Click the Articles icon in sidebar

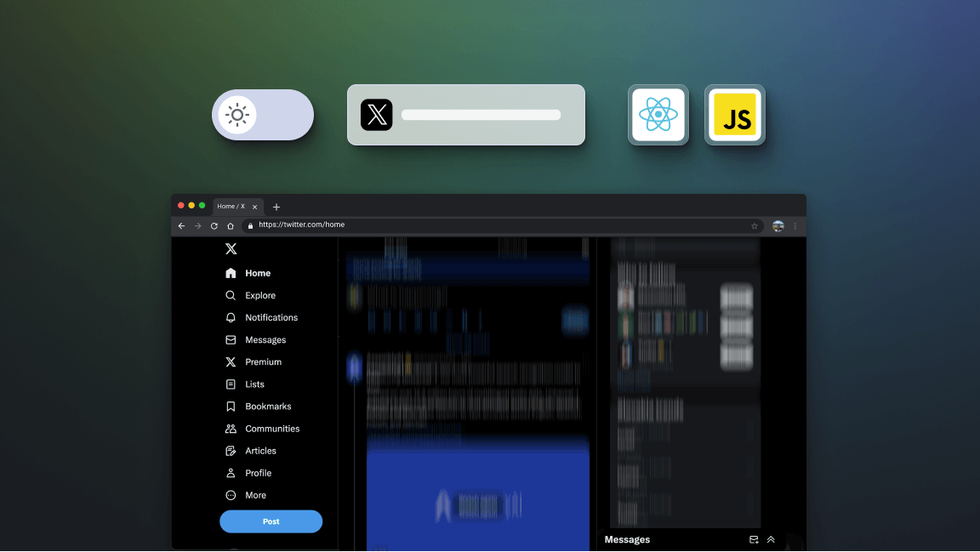231,451
